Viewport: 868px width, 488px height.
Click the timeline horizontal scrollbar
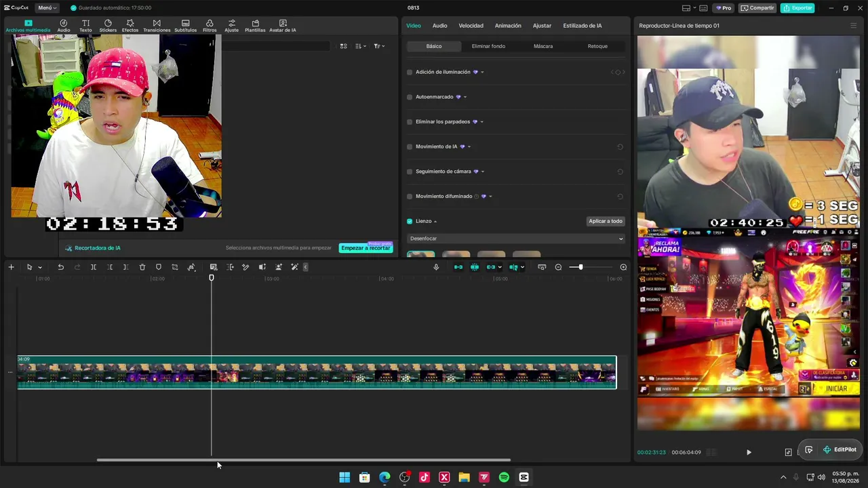click(303, 460)
